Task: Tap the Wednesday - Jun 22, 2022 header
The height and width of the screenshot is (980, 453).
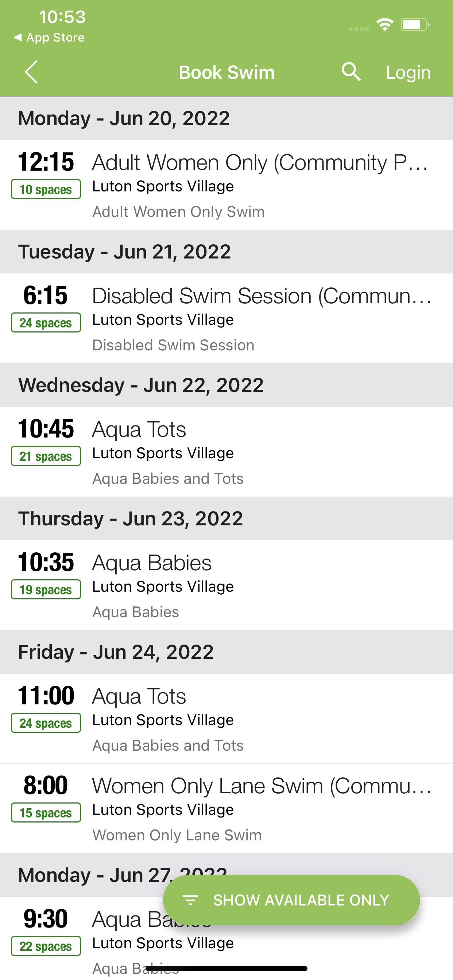Action: 226,385
